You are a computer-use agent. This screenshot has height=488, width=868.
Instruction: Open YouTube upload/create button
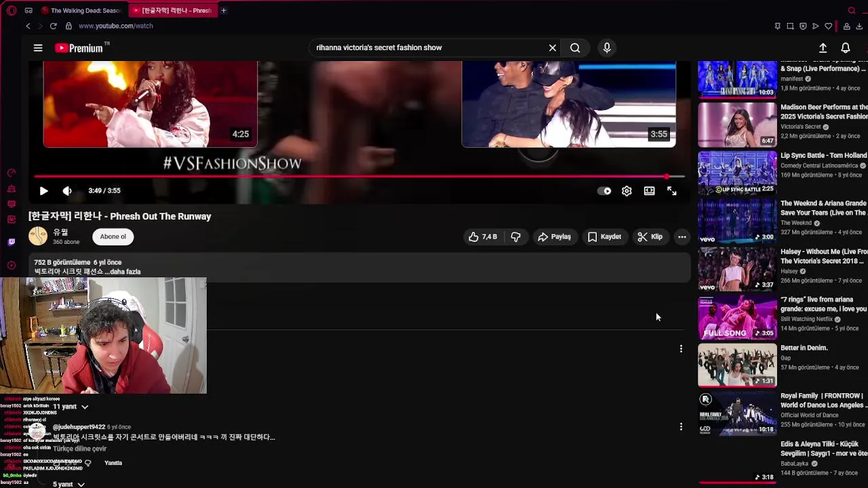coord(823,47)
